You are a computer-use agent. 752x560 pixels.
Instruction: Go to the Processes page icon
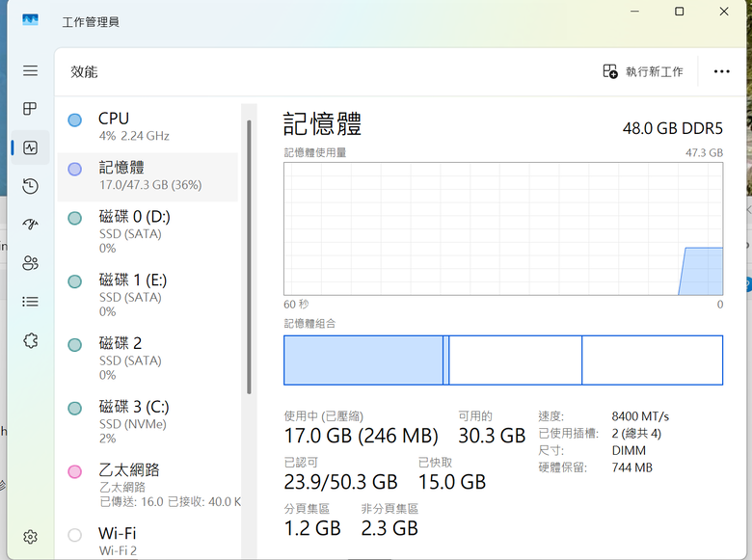30,109
